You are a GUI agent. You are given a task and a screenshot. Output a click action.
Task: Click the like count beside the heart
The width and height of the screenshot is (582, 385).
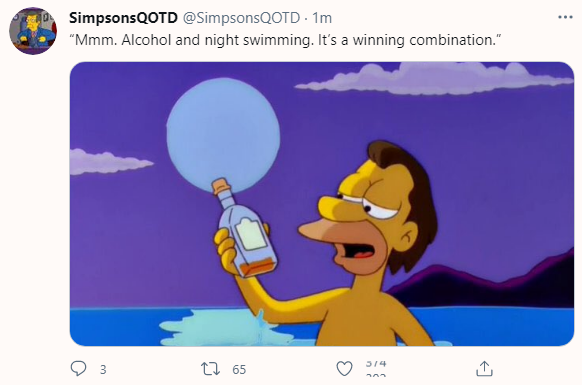[376, 368]
